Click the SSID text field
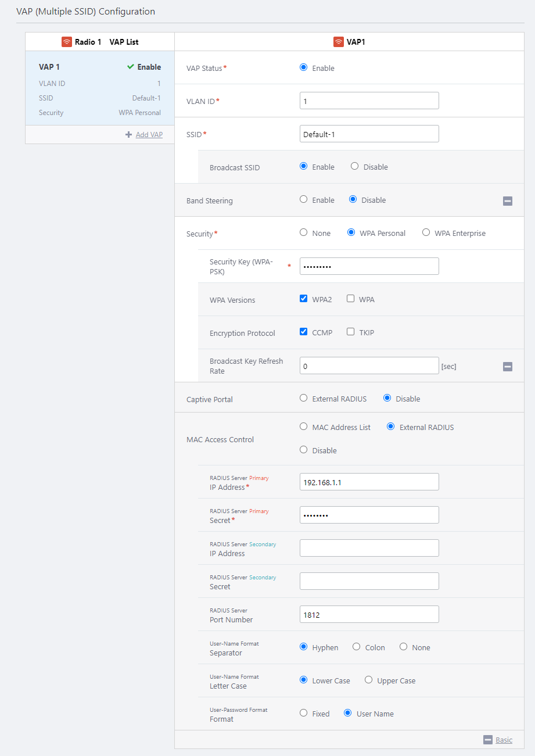 coord(369,134)
